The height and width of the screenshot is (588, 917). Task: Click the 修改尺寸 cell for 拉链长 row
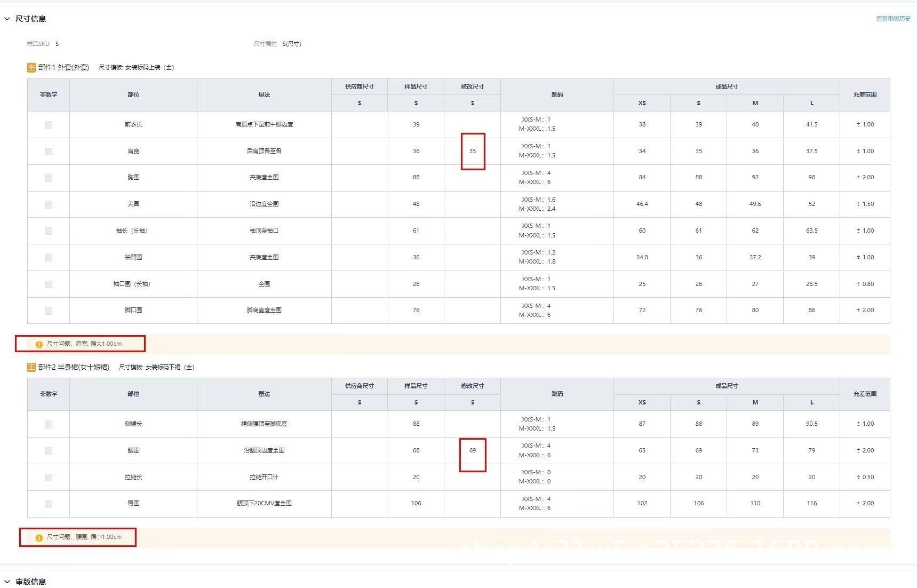(x=473, y=478)
